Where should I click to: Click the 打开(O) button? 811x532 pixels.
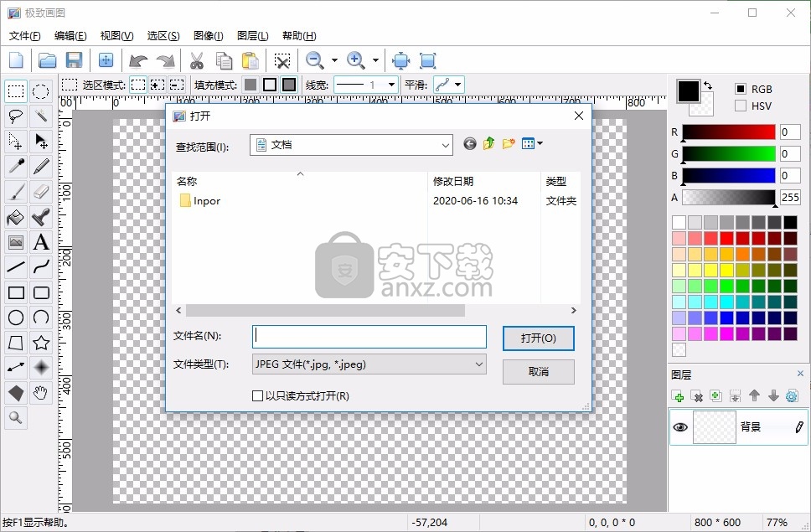(x=539, y=338)
